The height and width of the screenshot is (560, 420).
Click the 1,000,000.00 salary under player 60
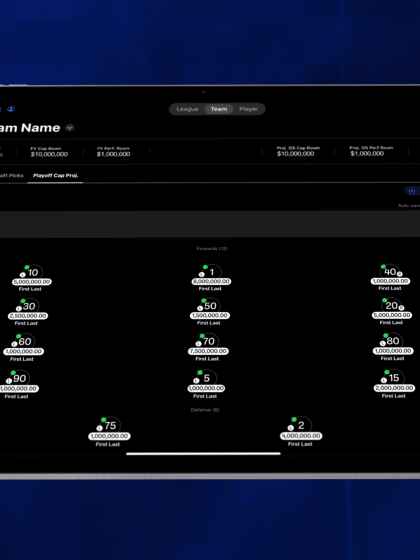tap(24, 351)
